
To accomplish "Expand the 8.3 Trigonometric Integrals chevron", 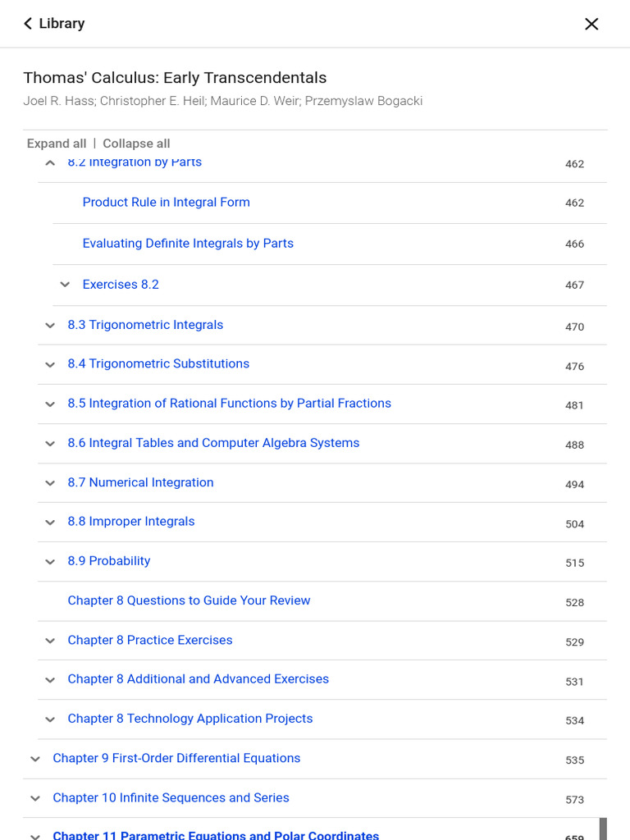I will pyautogui.click(x=50, y=326).
